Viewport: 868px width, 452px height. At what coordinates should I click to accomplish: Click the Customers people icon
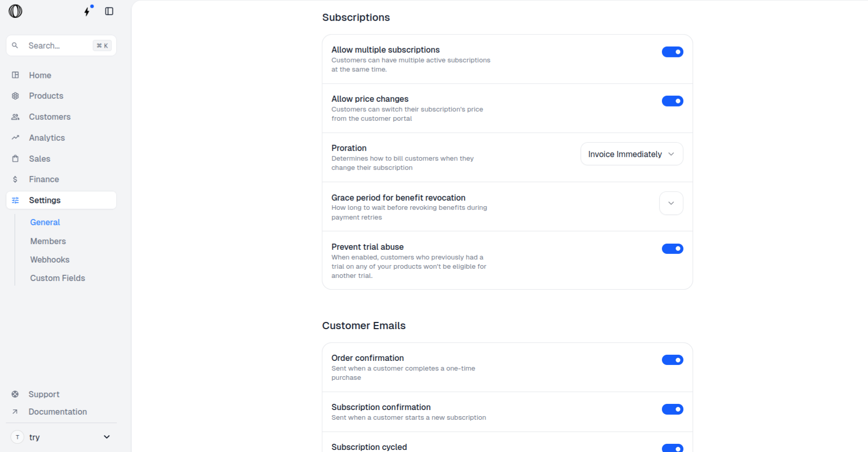[x=15, y=117]
